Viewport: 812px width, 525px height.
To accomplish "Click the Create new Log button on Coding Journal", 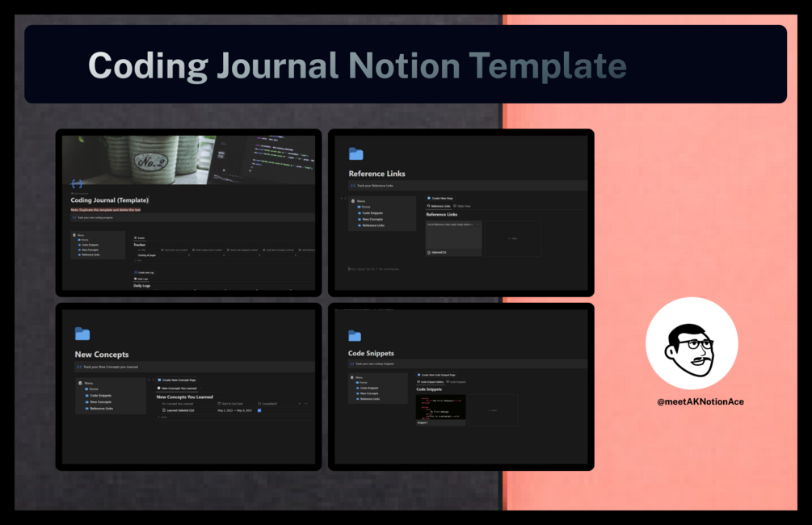I will [144, 272].
